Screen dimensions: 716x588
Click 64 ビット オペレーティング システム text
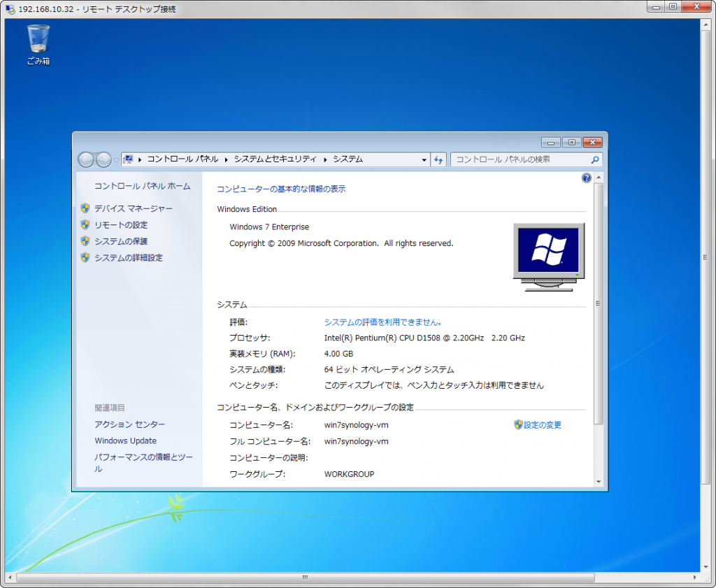coord(389,370)
